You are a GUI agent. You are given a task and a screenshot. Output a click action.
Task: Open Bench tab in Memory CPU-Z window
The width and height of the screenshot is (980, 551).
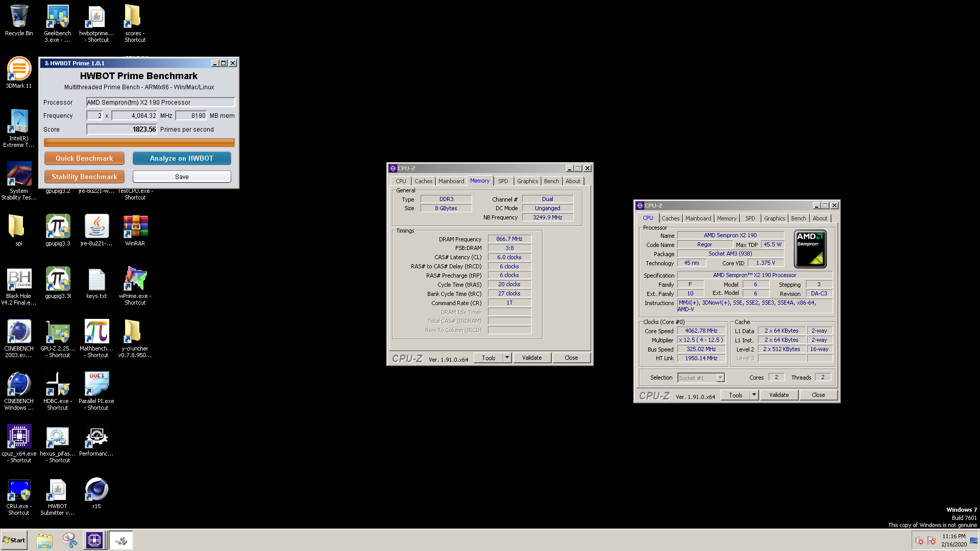[551, 181]
